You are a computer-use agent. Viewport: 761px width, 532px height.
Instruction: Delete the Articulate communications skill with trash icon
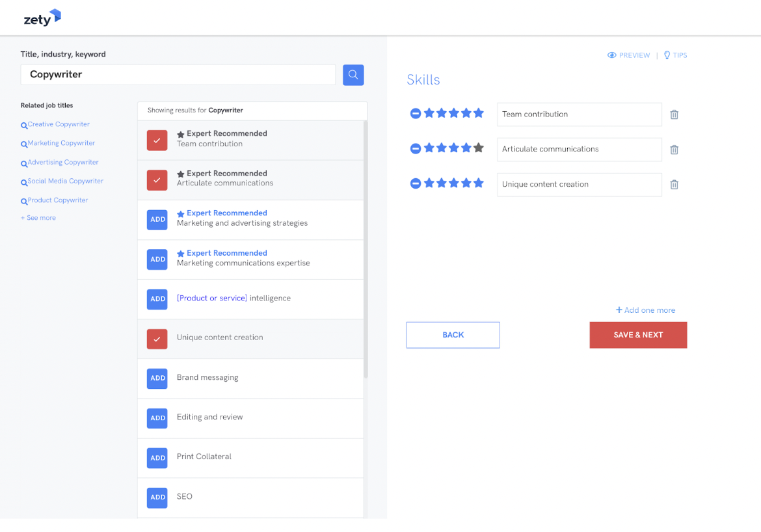674,150
